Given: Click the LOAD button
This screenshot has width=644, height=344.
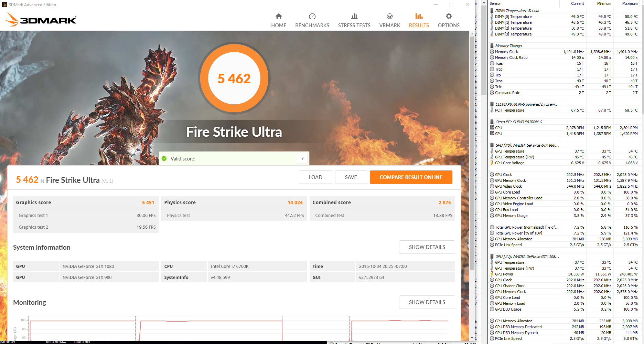Looking at the screenshot, I should (x=315, y=177).
